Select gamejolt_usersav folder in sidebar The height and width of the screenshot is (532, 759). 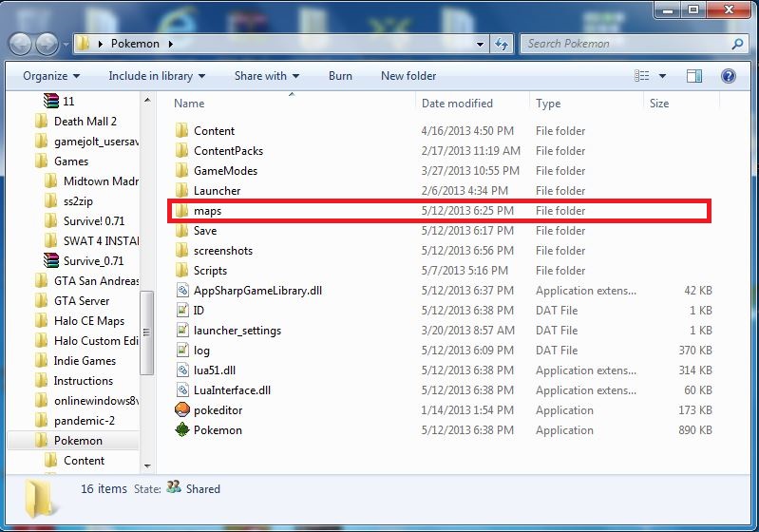pos(96,142)
